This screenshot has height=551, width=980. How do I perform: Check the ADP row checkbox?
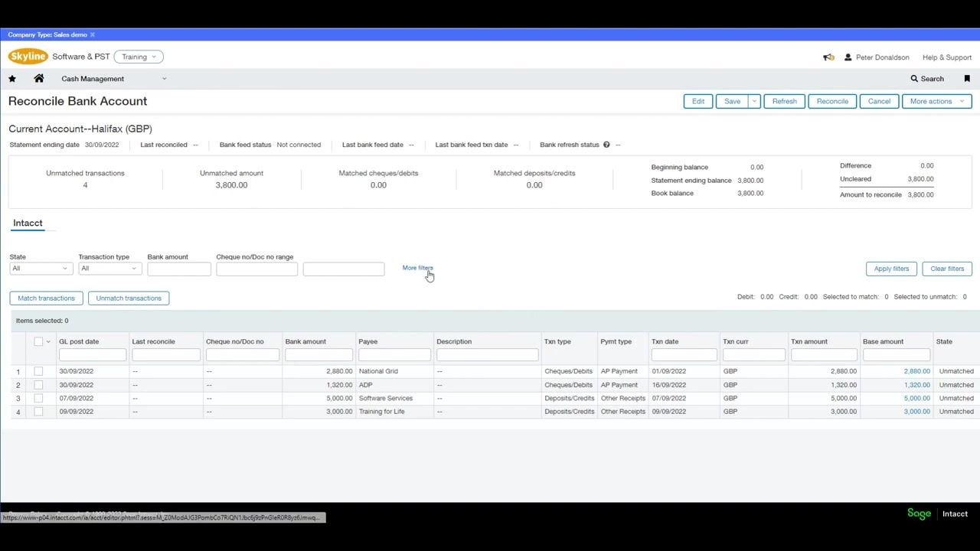(x=38, y=385)
